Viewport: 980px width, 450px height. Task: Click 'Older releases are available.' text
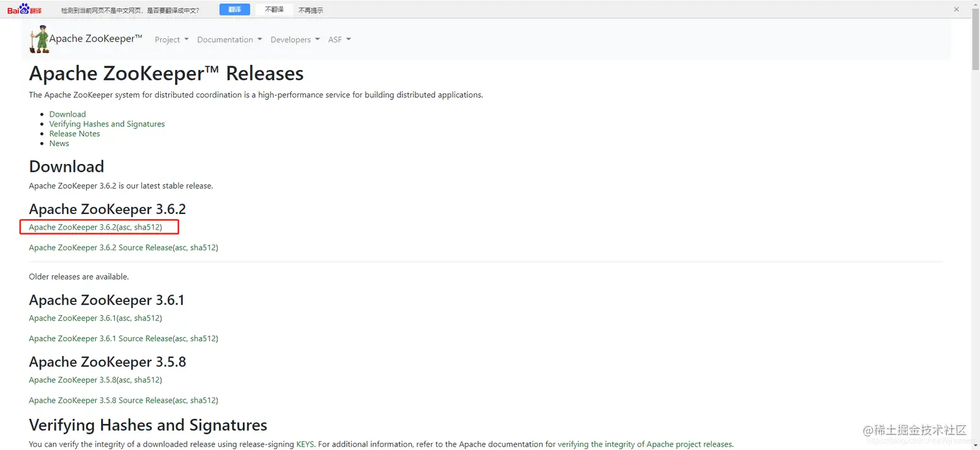[x=79, y=276]
